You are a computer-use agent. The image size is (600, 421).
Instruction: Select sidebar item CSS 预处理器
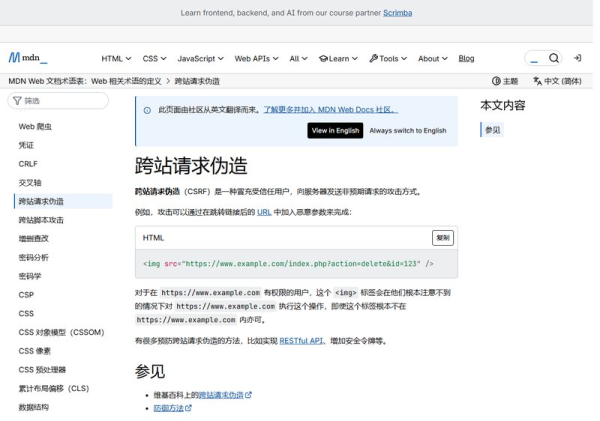[42, 370]
